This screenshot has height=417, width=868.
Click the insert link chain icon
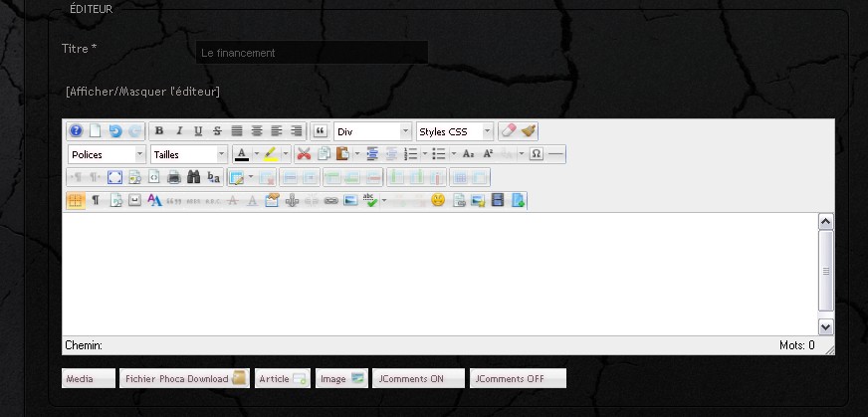[330, 200]
